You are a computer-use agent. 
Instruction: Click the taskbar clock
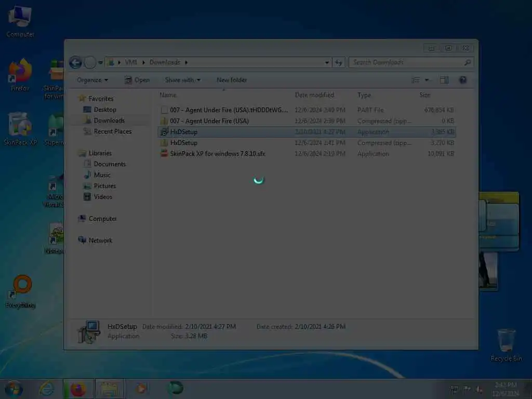[x=506, y=389]
